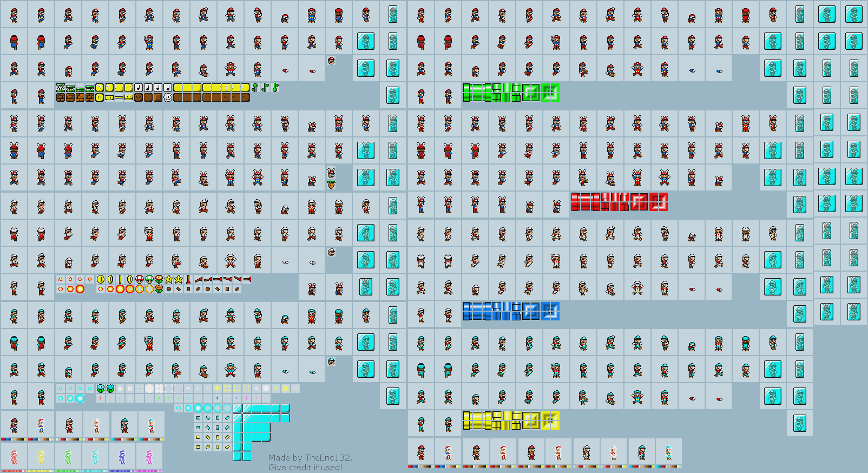This screenshot has height=473, width=868.
Task: Click the green 1-up mushroom sprite
Action: pyautogui.click(x=149, y=279)
